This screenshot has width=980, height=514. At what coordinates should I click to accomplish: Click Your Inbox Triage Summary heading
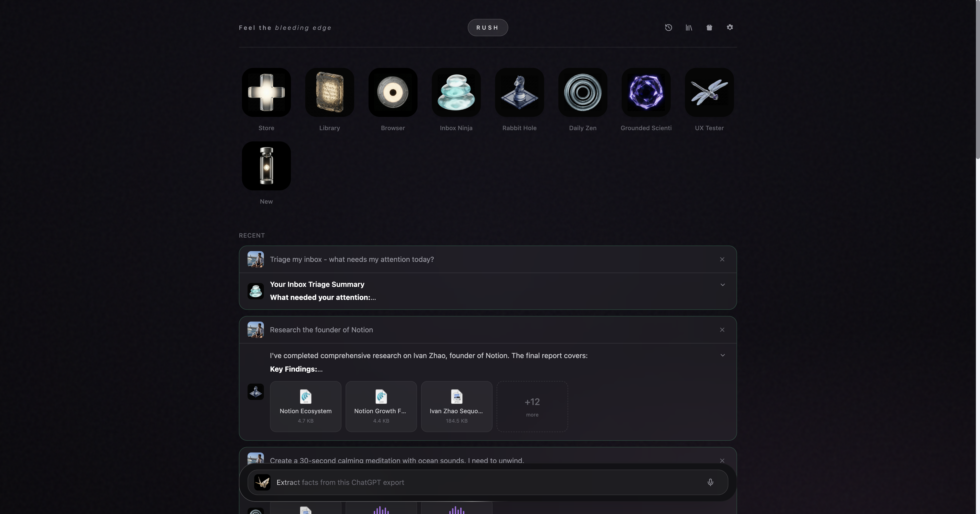[x=317, y=285]
